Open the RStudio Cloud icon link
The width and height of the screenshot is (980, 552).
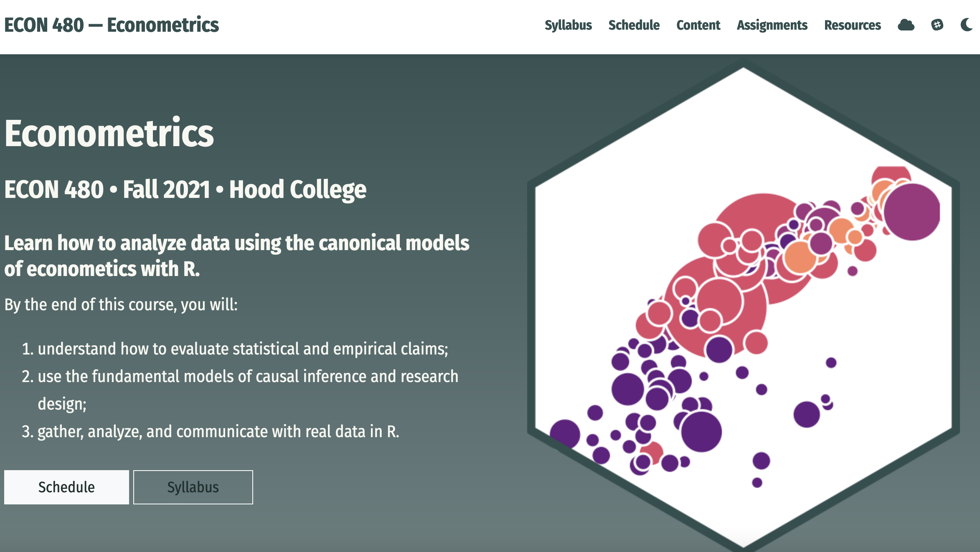pos(906,25)
